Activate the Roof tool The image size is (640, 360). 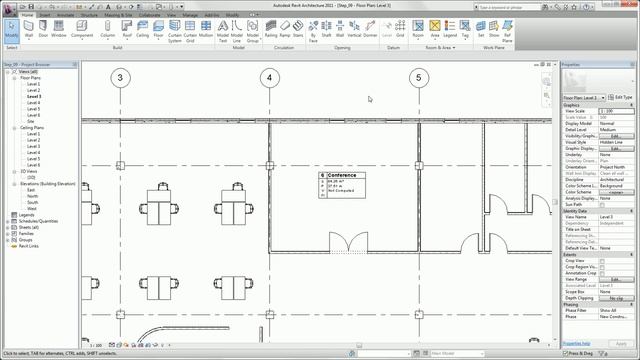tap(127, 29)
